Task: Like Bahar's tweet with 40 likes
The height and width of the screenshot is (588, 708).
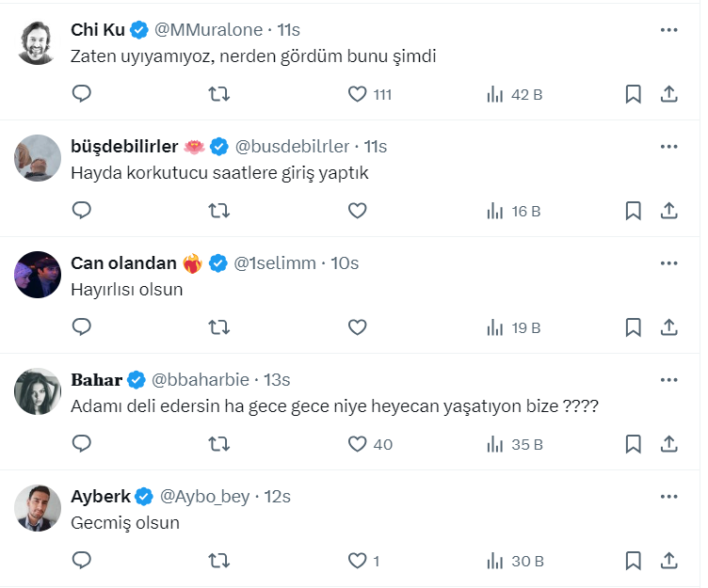Action: (357, 444)
